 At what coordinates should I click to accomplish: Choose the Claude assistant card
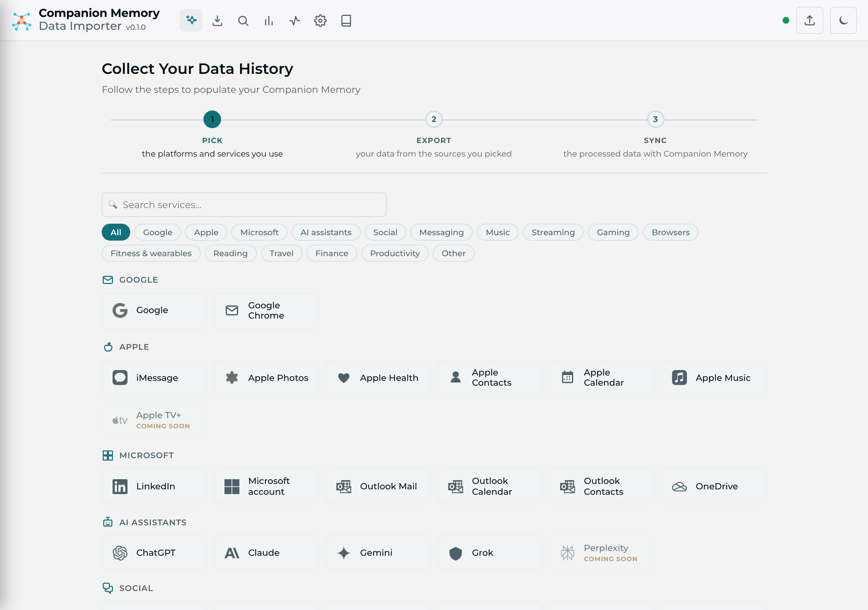(x=266, y=552)
